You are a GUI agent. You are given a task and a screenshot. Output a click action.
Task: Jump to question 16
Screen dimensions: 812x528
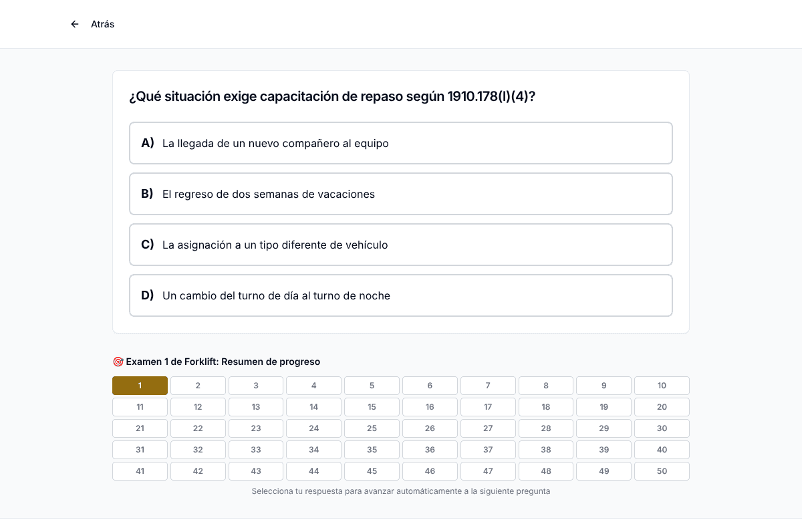(x=430, y=407)
